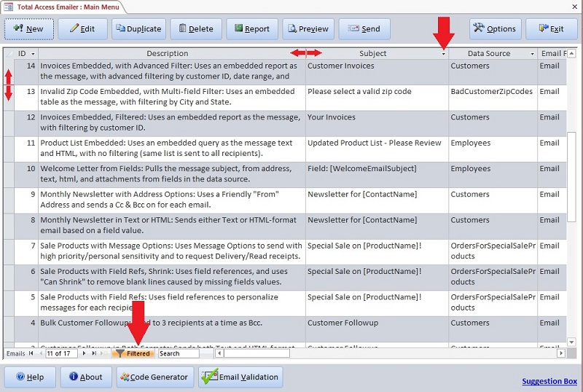Click 'Please select a valid zip code' cell

[x=377, y=98]
